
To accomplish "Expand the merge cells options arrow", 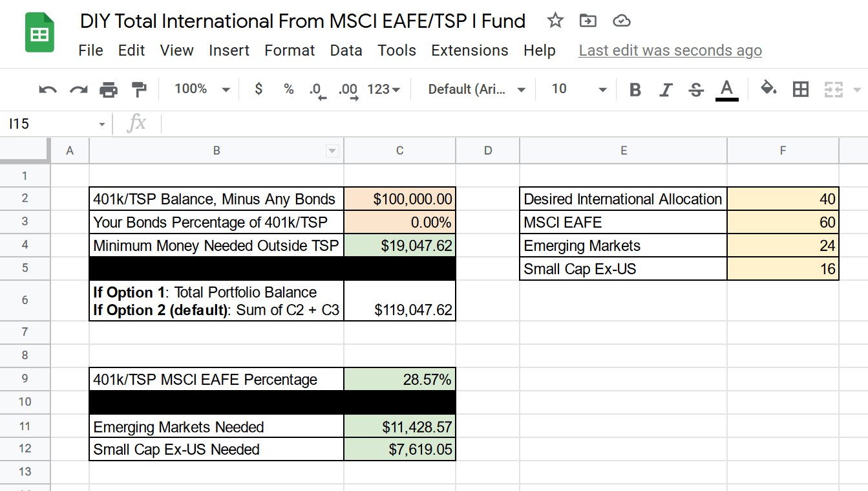I will 858,89.
